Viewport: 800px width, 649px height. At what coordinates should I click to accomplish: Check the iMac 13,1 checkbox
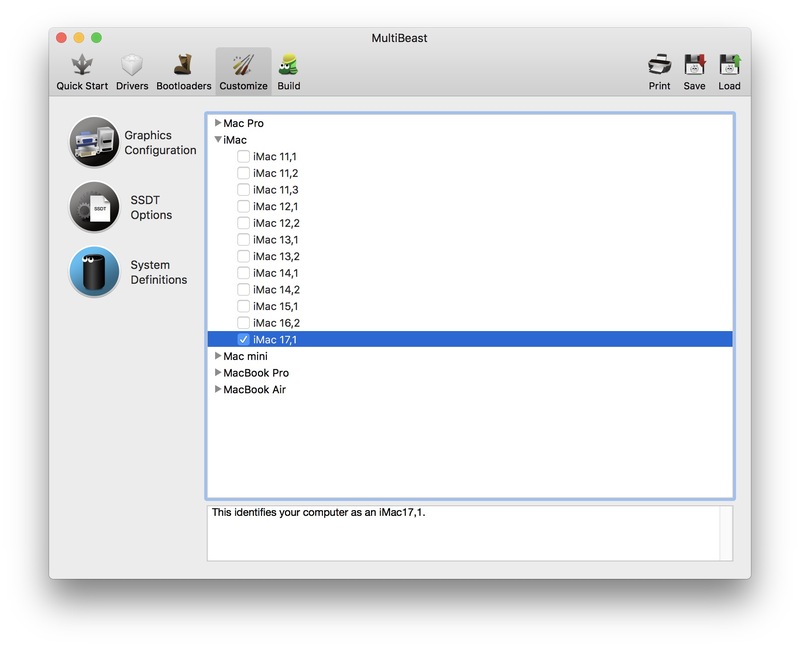click(x=243, y=239)
